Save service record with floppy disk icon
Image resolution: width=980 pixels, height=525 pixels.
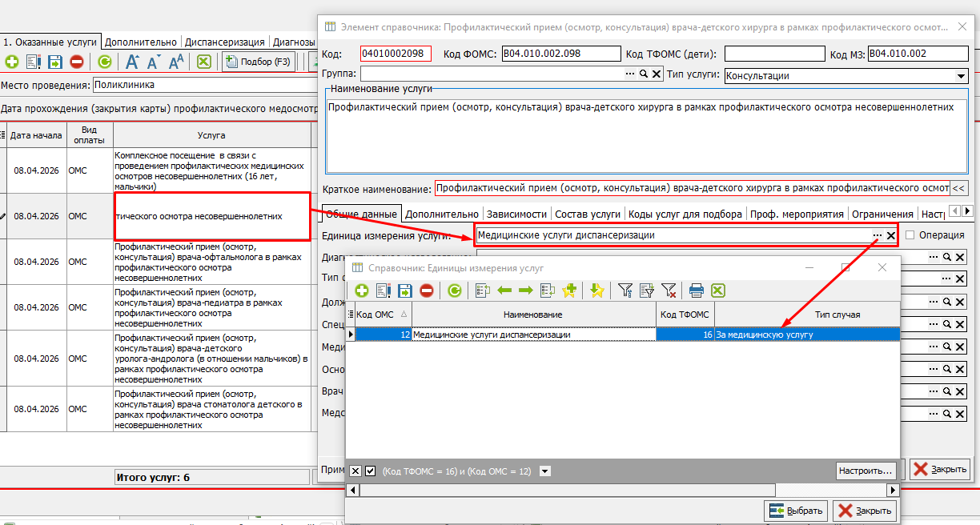[x=55, y=62]
